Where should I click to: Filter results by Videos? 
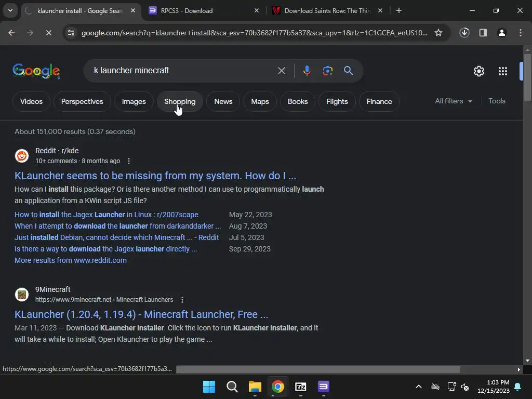tap(32, 101)
